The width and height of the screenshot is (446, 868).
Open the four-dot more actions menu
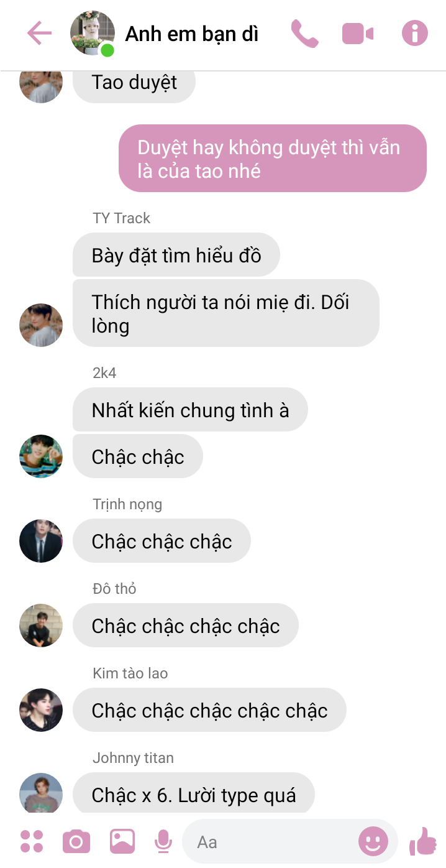tap(32, 841)
